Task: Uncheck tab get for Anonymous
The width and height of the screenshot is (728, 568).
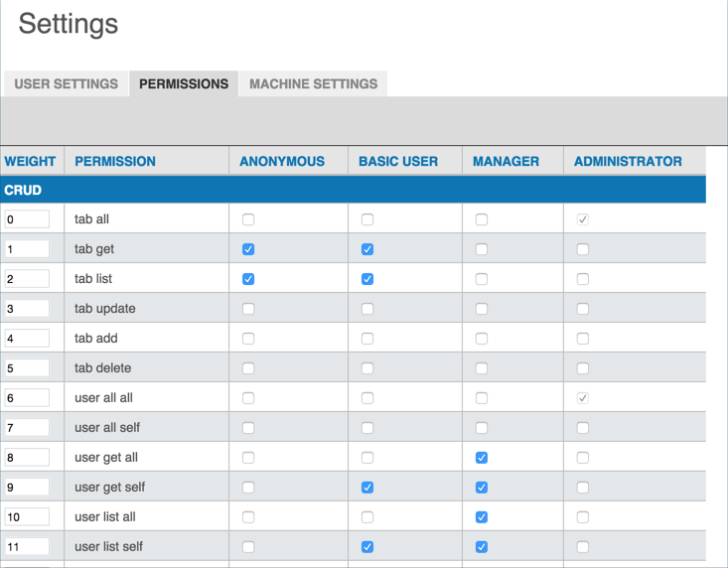Action: pyautogui.click(x=248, y=249)
